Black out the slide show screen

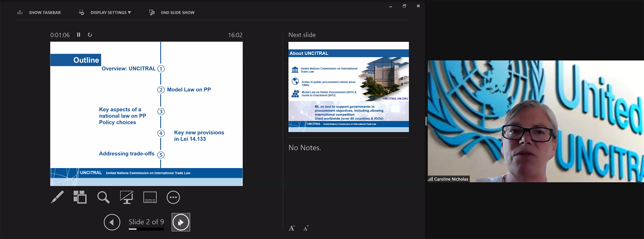click(x=126, y=197)
